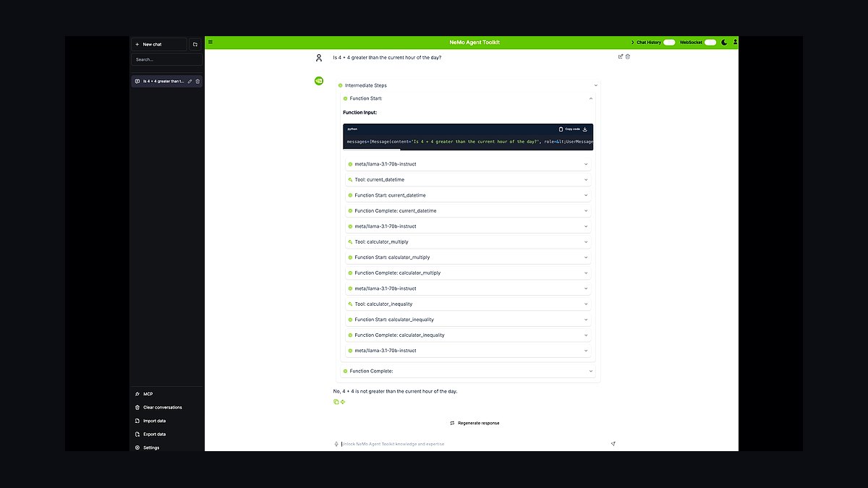Play the answer aloud with the speaker icon

[343, 402]
